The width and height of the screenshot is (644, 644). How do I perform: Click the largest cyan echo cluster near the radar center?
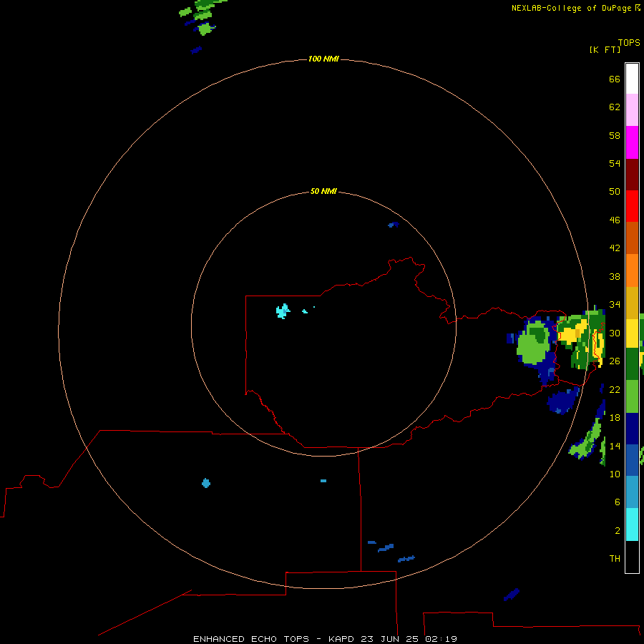pyautogui.click(x=283, y=311)
